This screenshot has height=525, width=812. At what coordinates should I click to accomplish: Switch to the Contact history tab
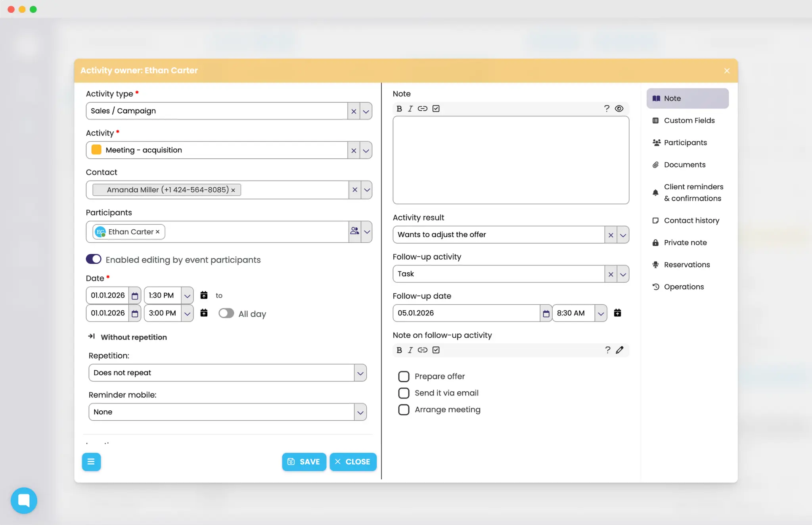691,221
